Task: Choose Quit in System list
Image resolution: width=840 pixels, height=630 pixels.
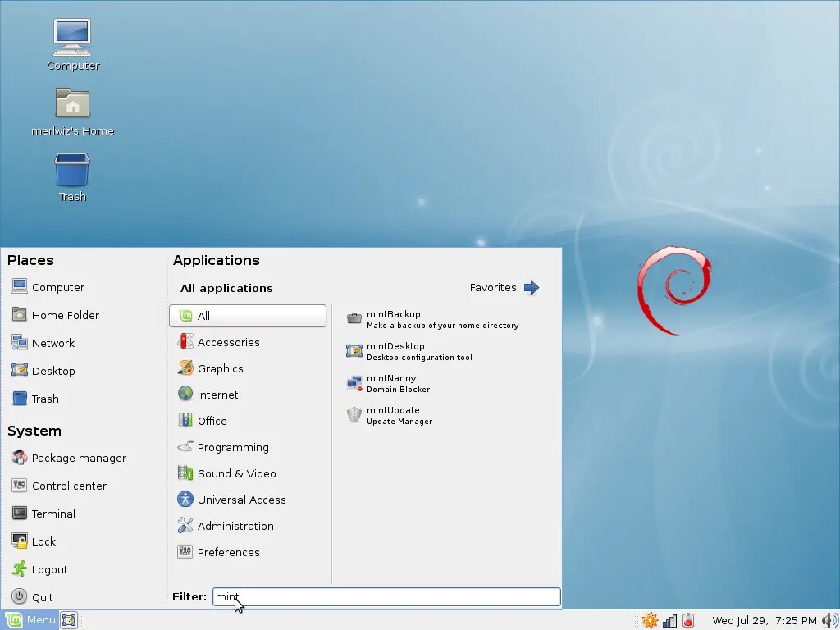Action: coord(32,597)
